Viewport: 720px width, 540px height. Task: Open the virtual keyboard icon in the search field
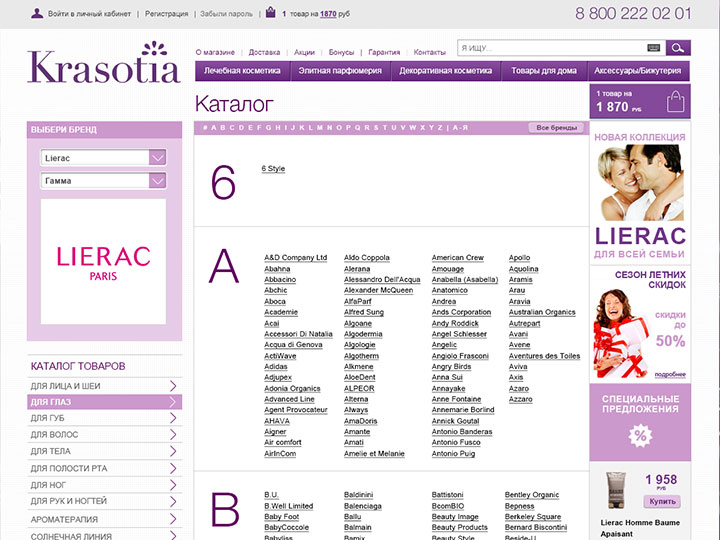(x=653, y=48)
